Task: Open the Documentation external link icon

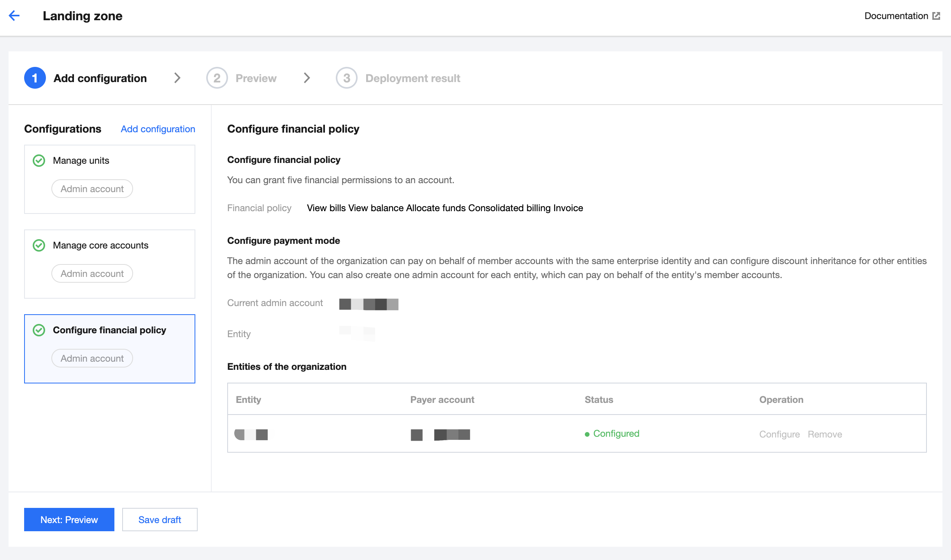Action: 936,16
